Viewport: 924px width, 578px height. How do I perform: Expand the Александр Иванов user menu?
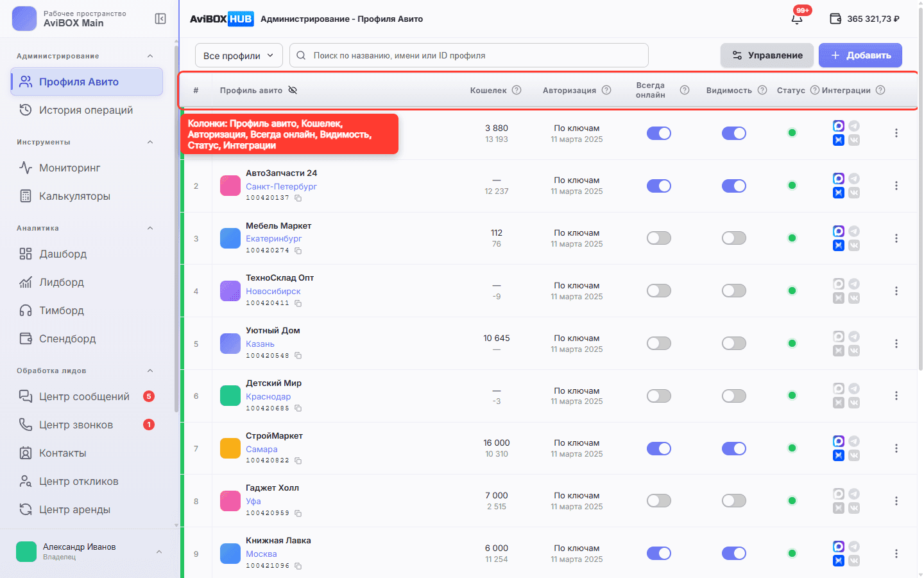click(x=159, y=552)
